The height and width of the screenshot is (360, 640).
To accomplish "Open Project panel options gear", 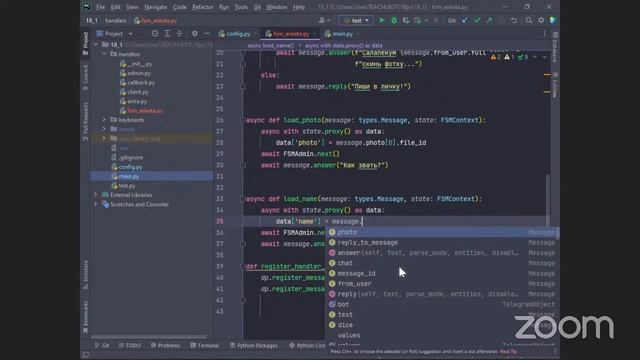I will [x=195, y=33].
